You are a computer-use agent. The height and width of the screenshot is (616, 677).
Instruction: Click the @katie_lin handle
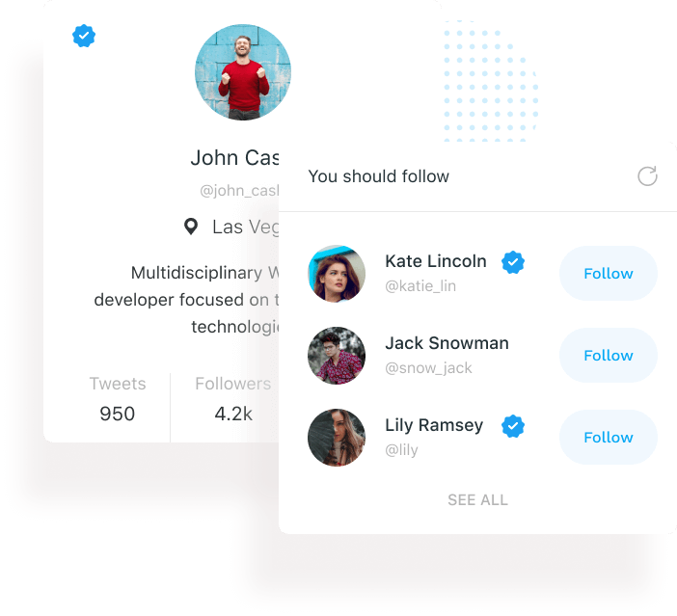(x=420, y=285)
